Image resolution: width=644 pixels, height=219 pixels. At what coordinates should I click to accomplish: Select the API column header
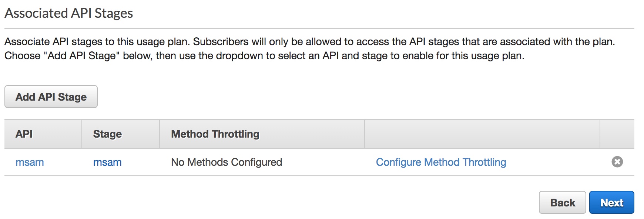[x=43, y=134]
